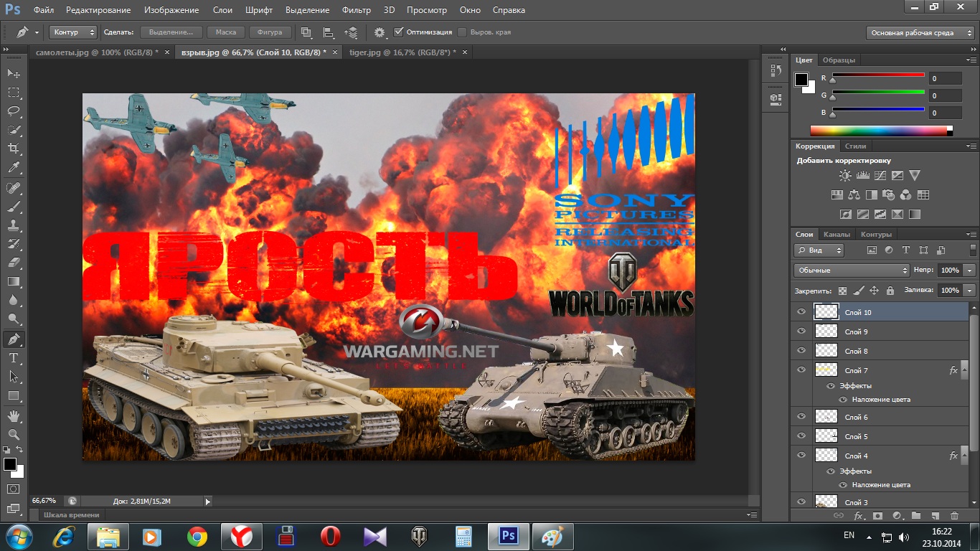Open the Обычные blend mode dropdown
980x551 pixels.
click(x=852, y=270)
